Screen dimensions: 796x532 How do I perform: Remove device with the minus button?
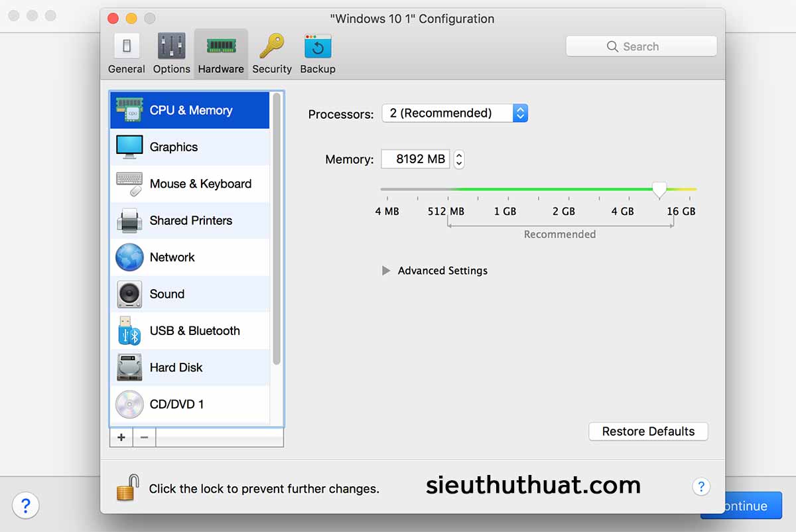tap(144, 438)
